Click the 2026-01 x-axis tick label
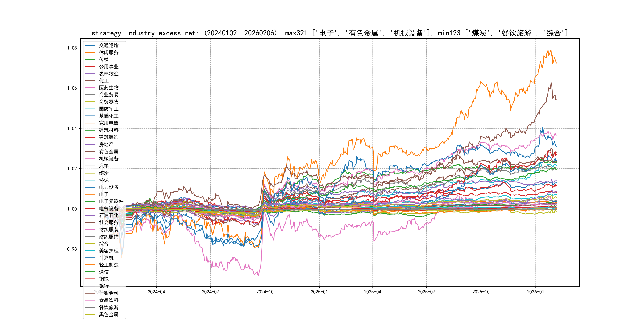 (535, 292)
